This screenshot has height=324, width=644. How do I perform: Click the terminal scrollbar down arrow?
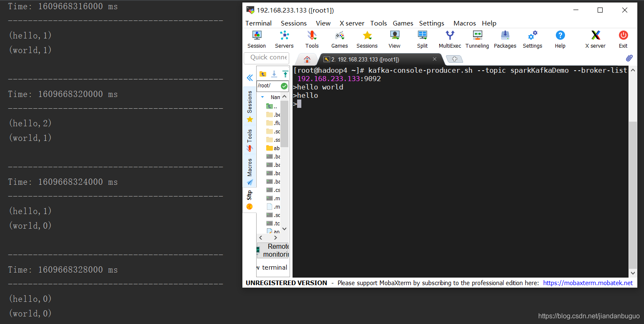633,273
